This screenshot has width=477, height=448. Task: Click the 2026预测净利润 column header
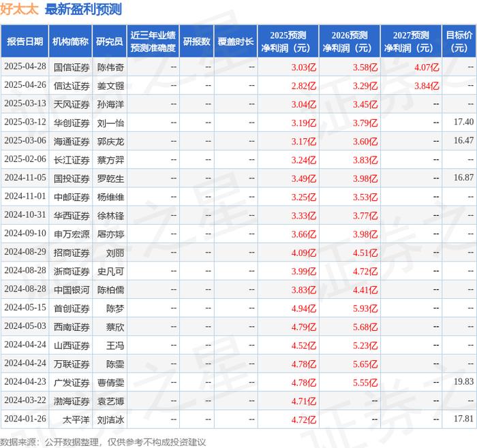(x=349, y=42)
